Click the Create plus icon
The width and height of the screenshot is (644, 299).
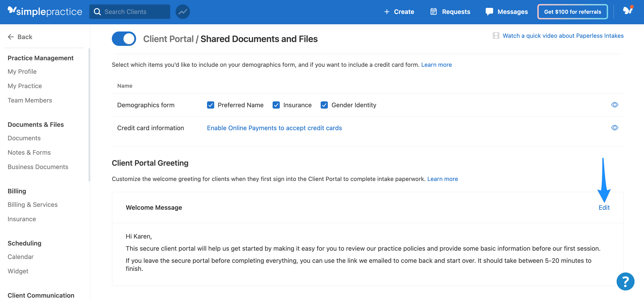click(x=387, y=11)
